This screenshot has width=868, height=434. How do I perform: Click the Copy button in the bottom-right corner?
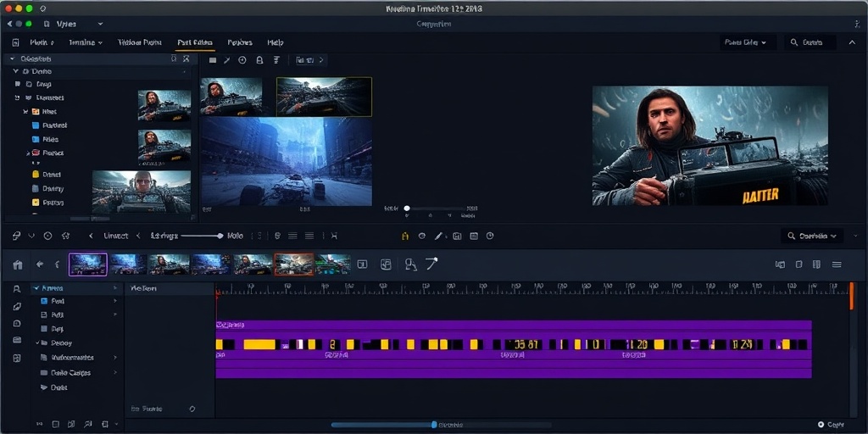point(832,425)
